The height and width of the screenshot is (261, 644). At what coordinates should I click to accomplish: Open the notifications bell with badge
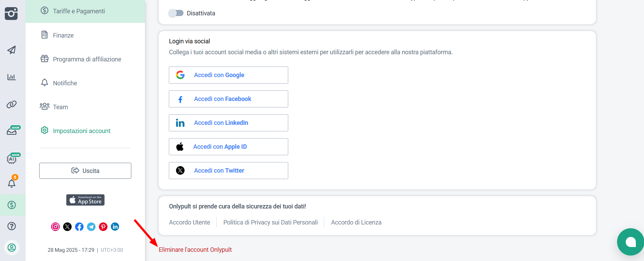pos(12,183)
